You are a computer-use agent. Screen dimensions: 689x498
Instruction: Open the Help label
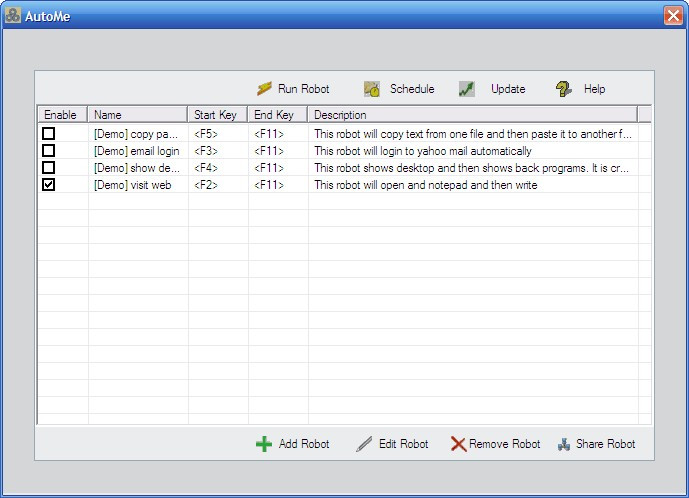click(x=595, y=89)
